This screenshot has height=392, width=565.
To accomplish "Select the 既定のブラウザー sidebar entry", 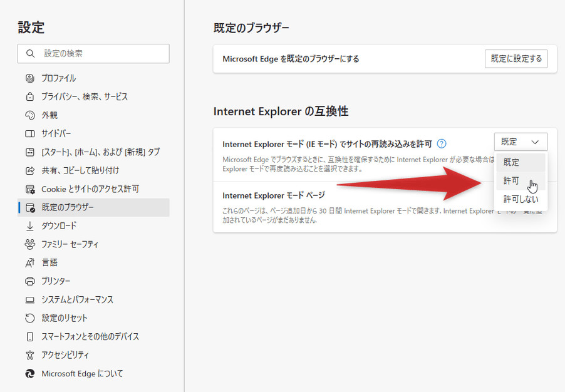I will pyautogui.click(x=93, y=207).
